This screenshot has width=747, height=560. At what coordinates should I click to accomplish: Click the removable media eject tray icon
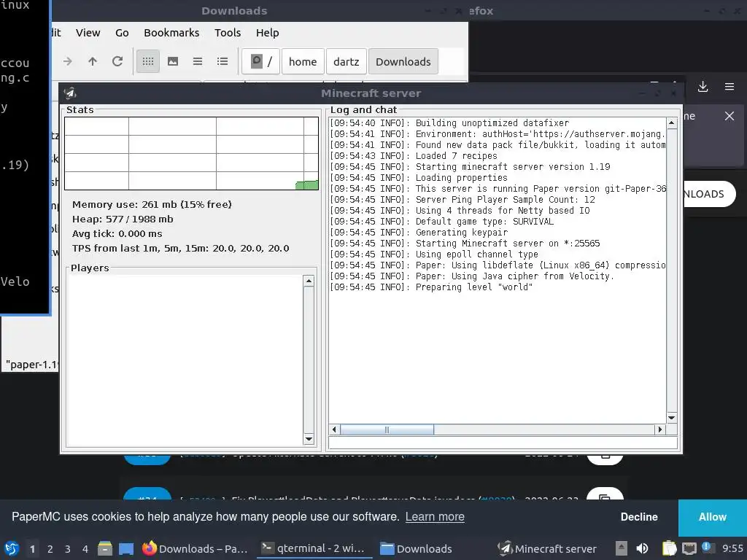click(622, 548)
